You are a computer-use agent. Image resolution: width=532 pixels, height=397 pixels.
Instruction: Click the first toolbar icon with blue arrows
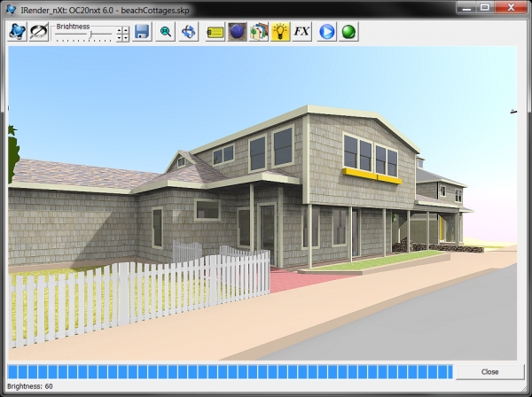pyautogui.click(x=18, y=32)
